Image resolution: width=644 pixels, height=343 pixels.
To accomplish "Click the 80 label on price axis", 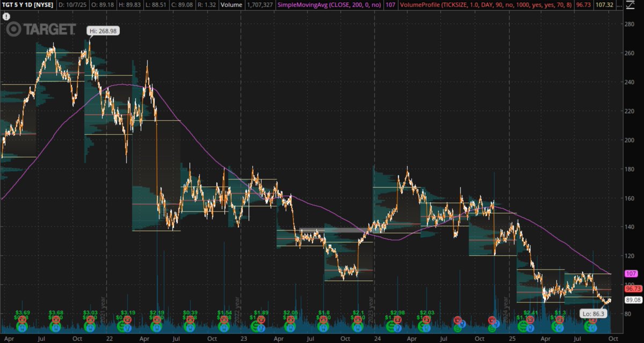I will (x=628, y=314).
